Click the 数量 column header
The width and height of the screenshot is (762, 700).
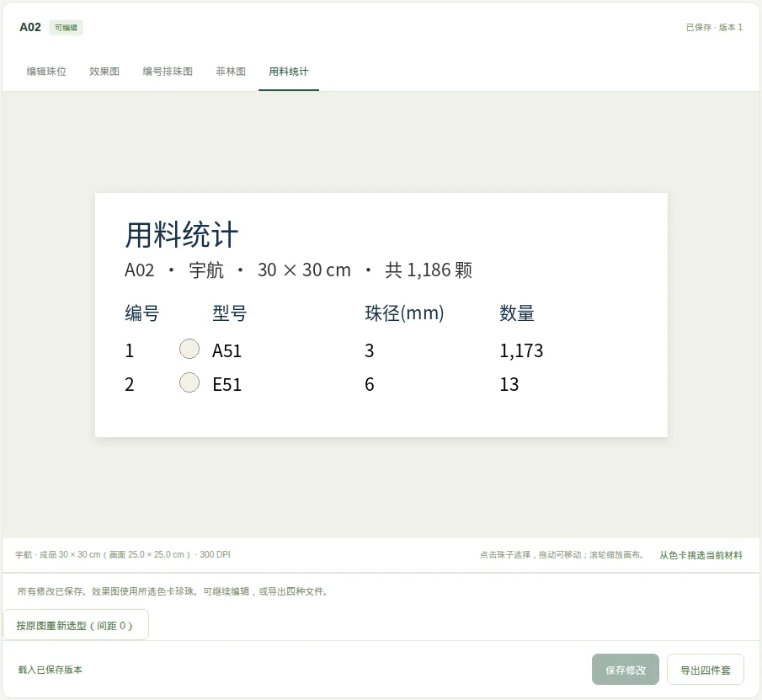(x=517, y=313)
